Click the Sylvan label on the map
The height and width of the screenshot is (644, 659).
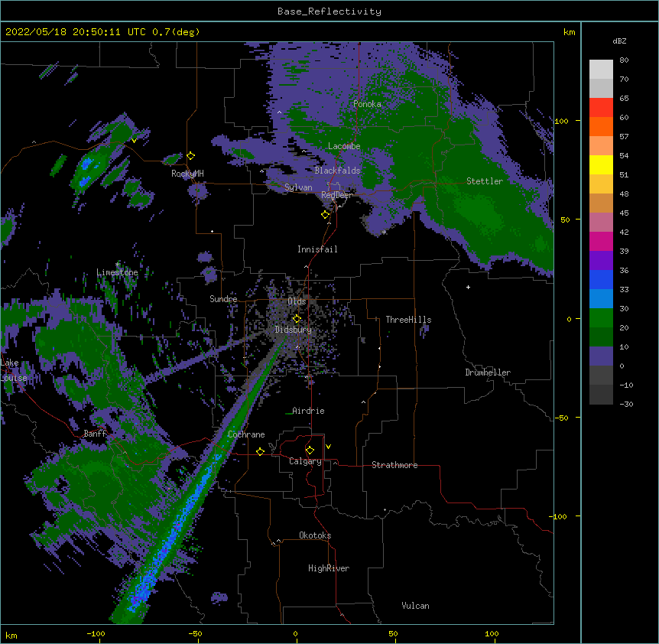pyautogui.click(x=298, y=187)
